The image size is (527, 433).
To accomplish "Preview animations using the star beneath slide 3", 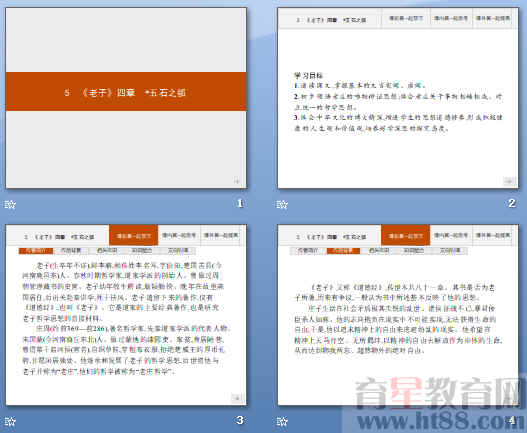I will 10,421.
